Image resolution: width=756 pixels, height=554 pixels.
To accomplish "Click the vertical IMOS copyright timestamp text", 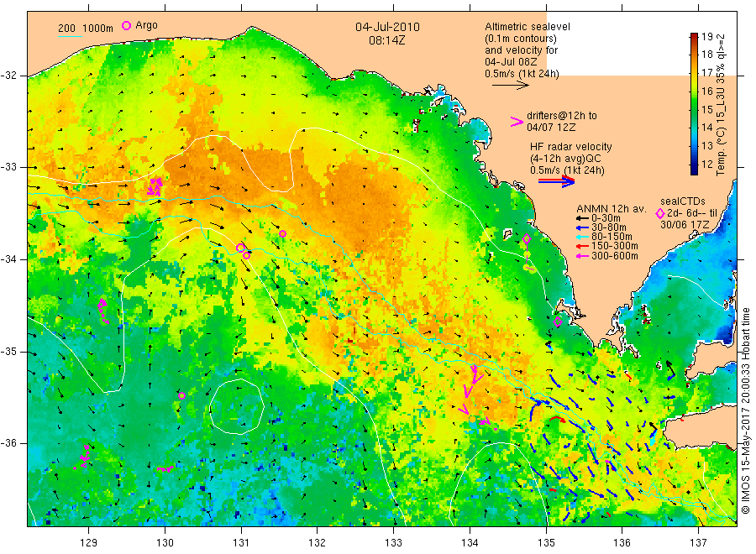I will click(x=745, y=411).
